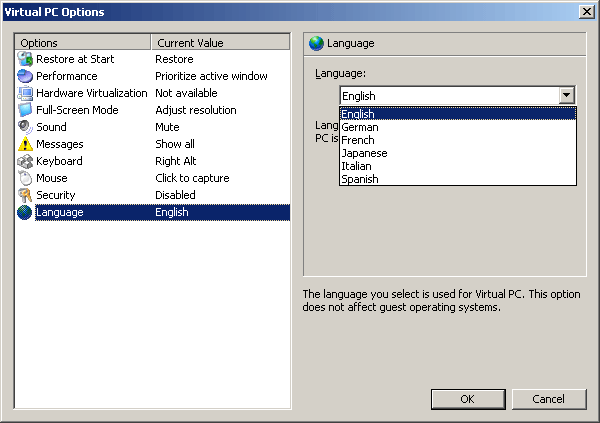Select the highlighted Language option row
This screenshot has width=600, height=423.
click(153, 212)
